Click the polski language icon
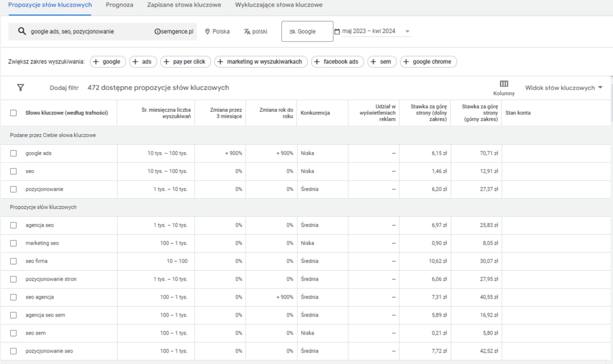The image size is (613, 364). (247, 32)
